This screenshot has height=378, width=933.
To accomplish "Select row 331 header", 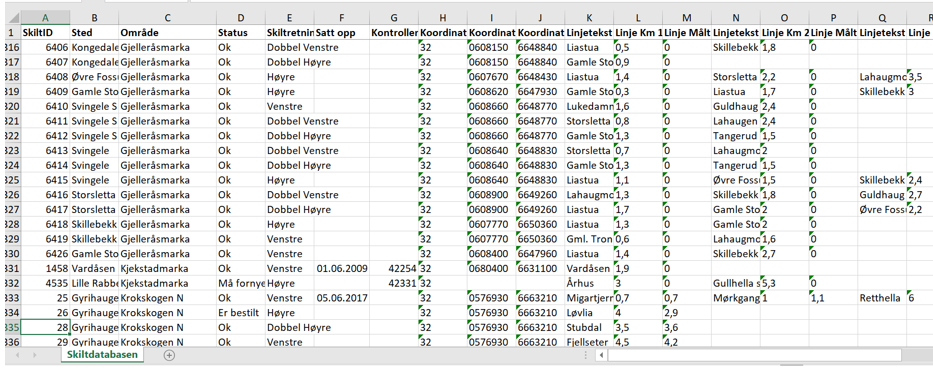I will click(x=12, y=268).
